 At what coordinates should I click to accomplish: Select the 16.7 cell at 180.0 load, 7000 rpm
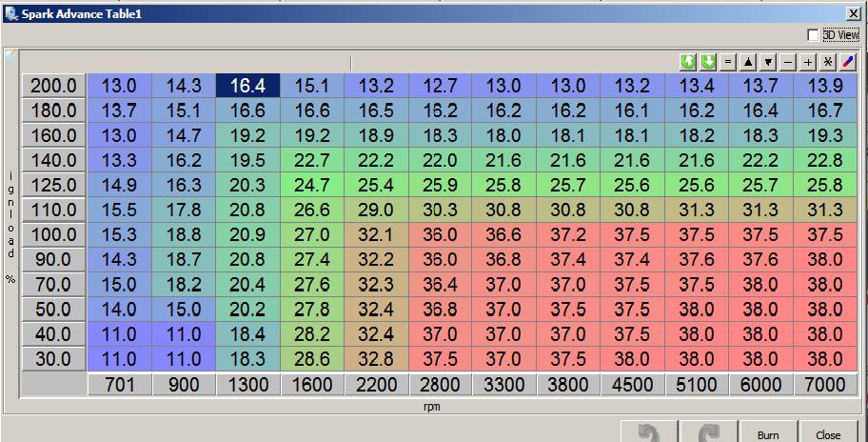825,110
